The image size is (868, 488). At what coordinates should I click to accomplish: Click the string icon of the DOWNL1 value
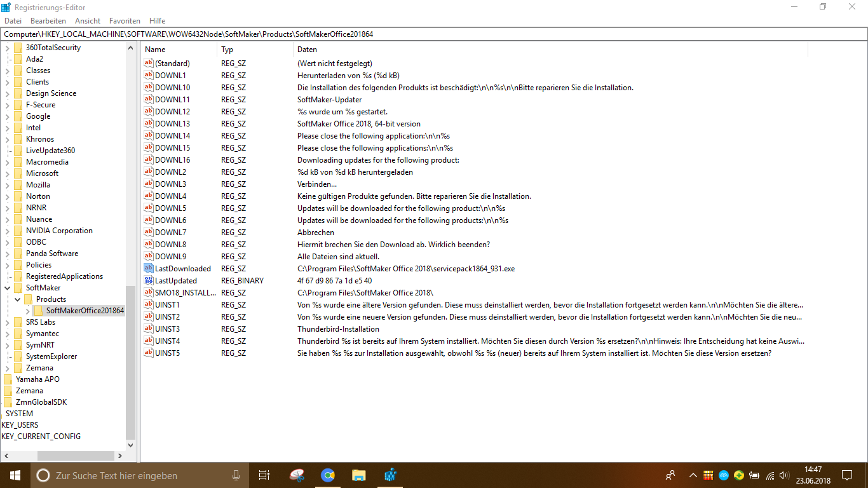pos(149,75)
